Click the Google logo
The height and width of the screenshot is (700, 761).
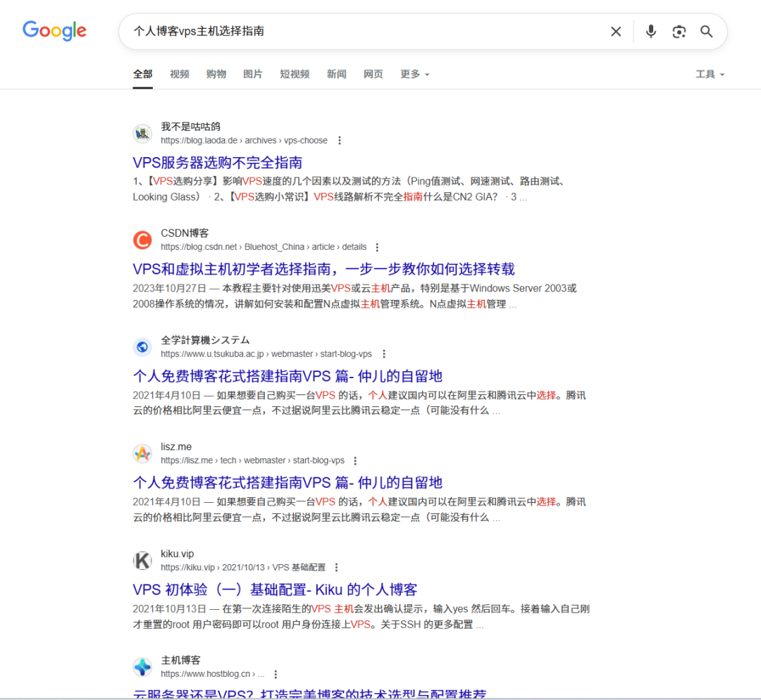(54, 31)
